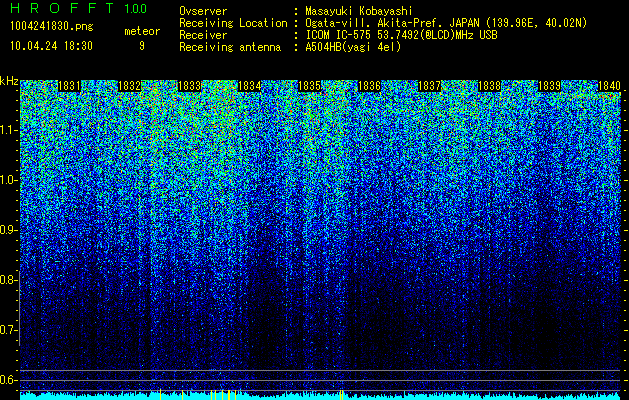The width and height of the screenshot is (629, 400).
Task: Click the 'Receiving antenna' label
Action: pos(230,47)
